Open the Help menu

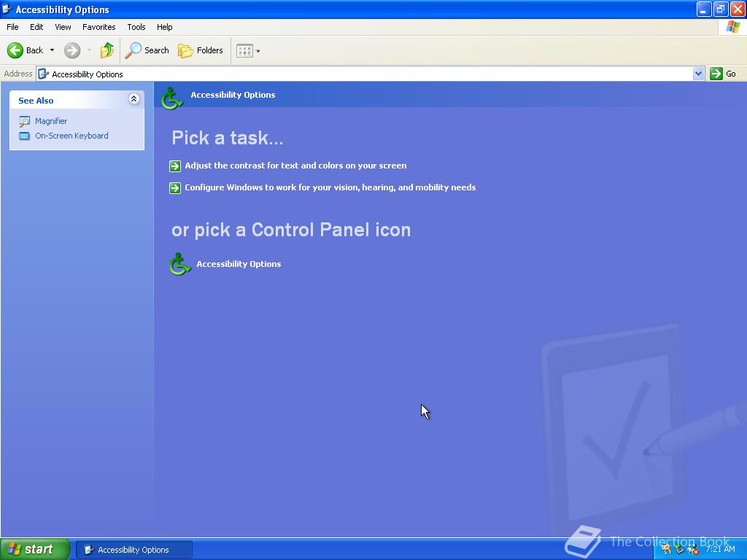point(164,27)
